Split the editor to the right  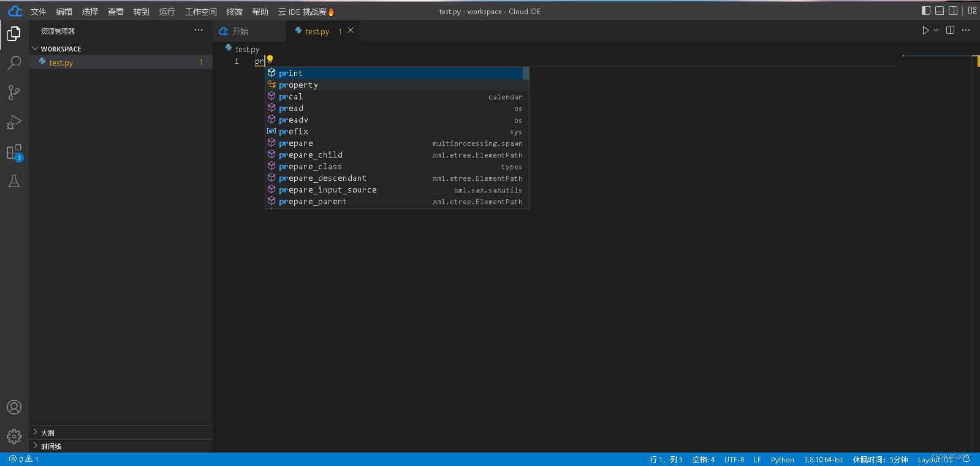(951, 30)
